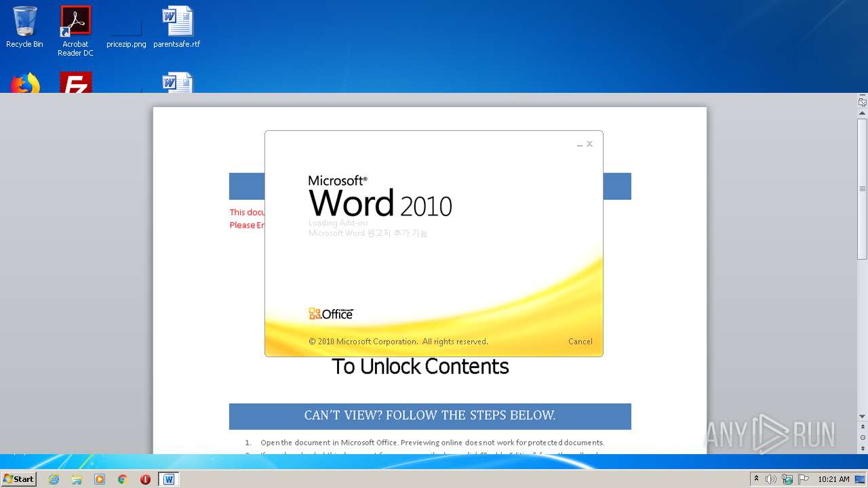Click the Show Desktop button
The height and width of the screenshot is (488, 868).
click(860, 479)
